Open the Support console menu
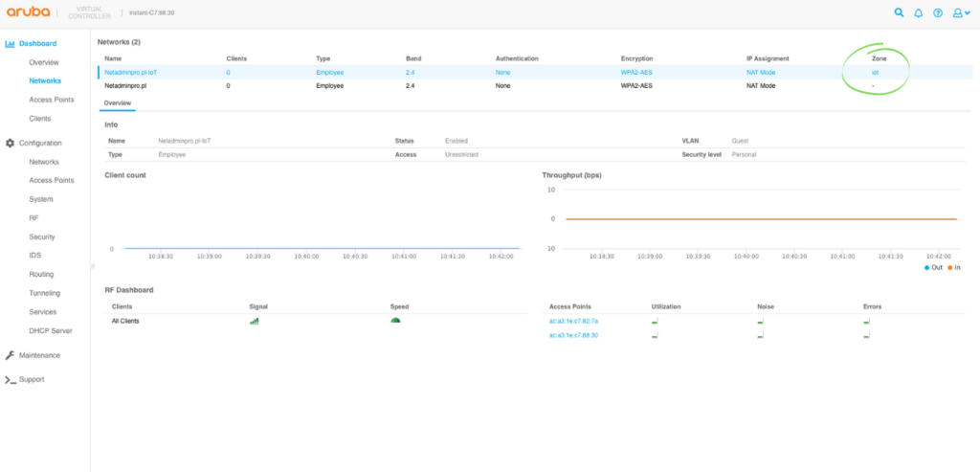Screen dimensions: 980x472 pos(32,379)
